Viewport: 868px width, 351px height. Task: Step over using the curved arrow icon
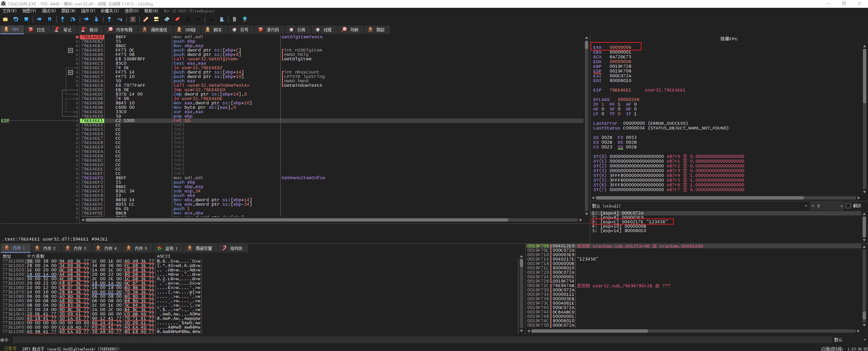(x=73, y=19)
